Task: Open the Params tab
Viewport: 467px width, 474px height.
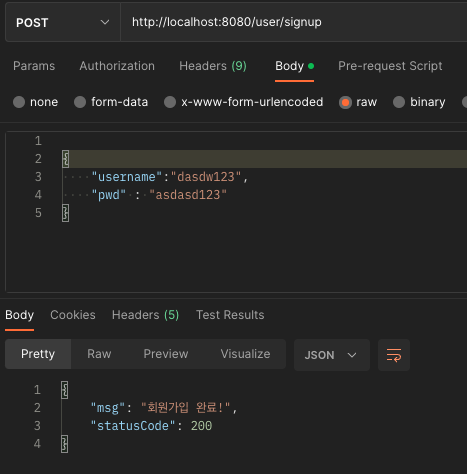Action: tap(34, 66)
